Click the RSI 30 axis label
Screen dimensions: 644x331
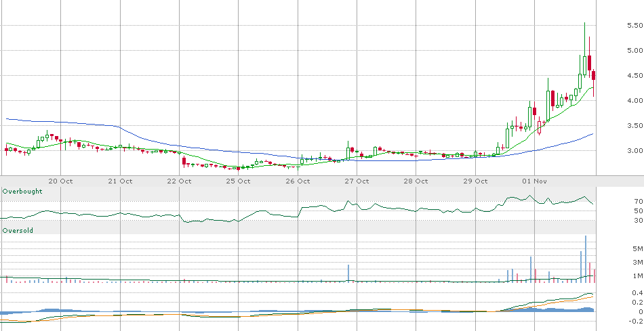(639, 220)
